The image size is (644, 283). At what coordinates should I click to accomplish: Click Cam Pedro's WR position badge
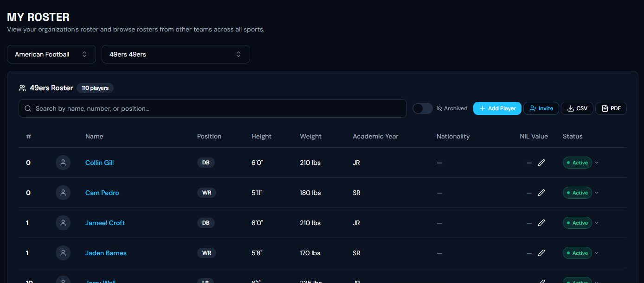(x=206, y=193)
